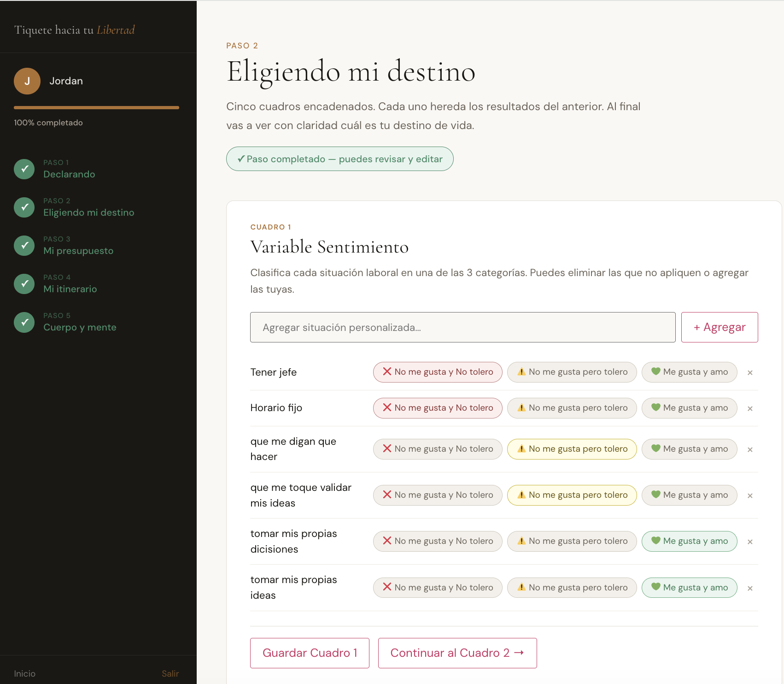Remove 'que me digan que hacer' row
Viewport: 784px width, 684px height.
[x=750, y=449]
